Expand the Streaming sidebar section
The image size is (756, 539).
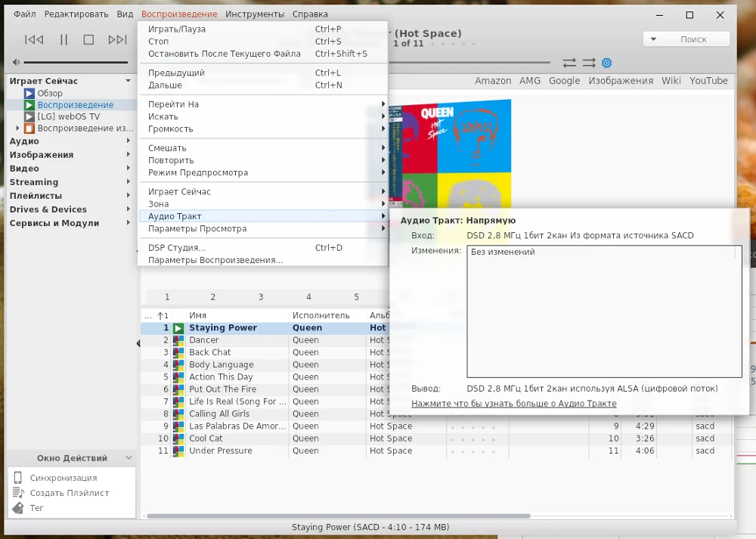pos(129,181)
